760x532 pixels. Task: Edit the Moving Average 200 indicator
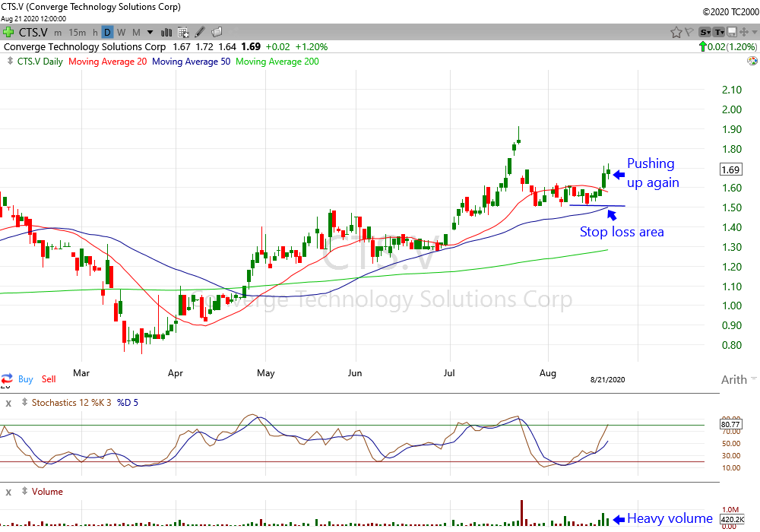[277, 62]
